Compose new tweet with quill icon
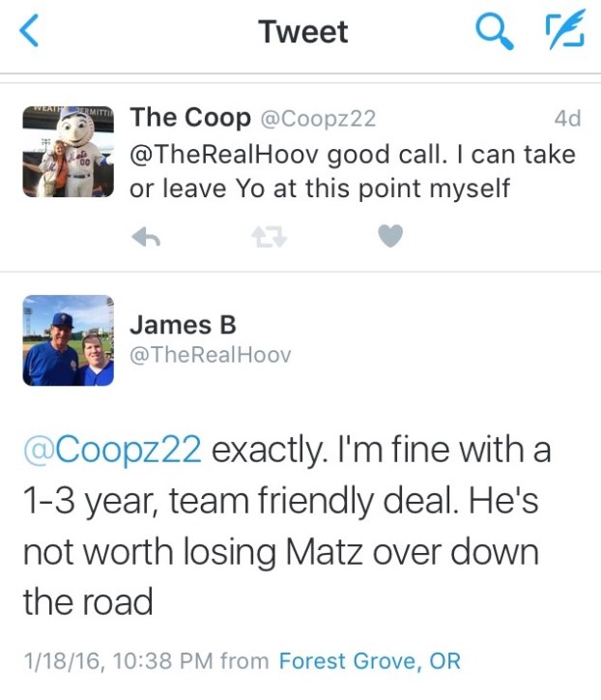 pyautogui.click(x=565, y=29)
